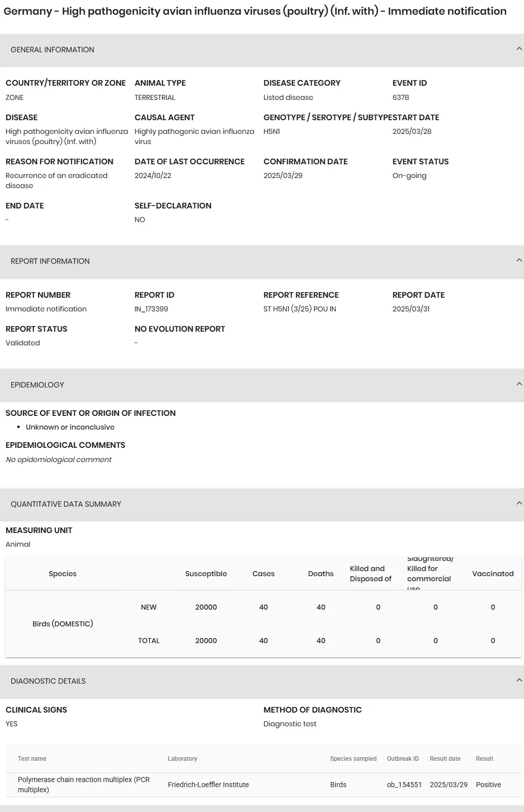This screenshot has height=812, width=524.
Task: Select causal agent 'Highly pathogenic avian influenza virus'
Action: [194, 136]
